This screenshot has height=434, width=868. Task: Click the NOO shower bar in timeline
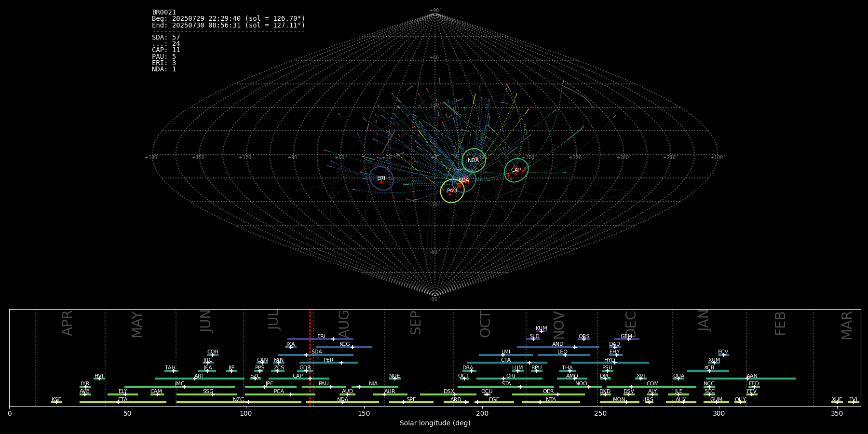tap(581, 387)
